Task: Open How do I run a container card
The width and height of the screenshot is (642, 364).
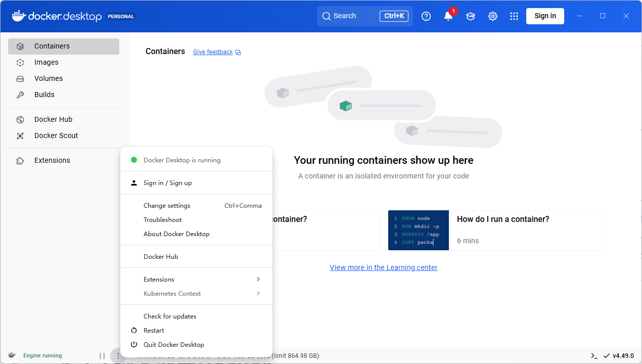Action: 495,230
